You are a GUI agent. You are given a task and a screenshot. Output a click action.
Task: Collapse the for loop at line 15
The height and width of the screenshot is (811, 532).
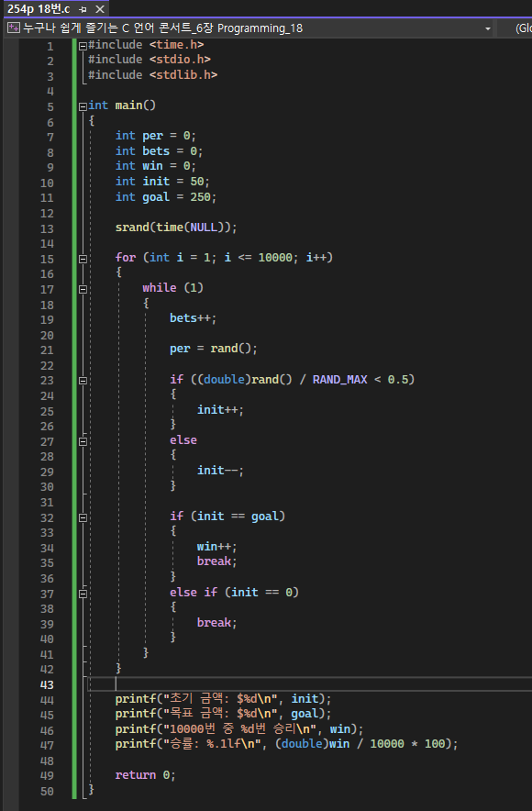[83, 259]
